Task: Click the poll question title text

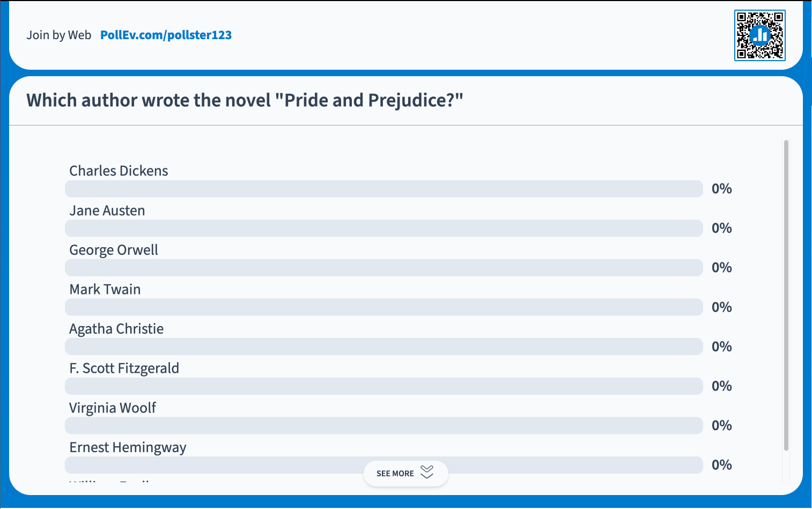Action: [245, 100]
